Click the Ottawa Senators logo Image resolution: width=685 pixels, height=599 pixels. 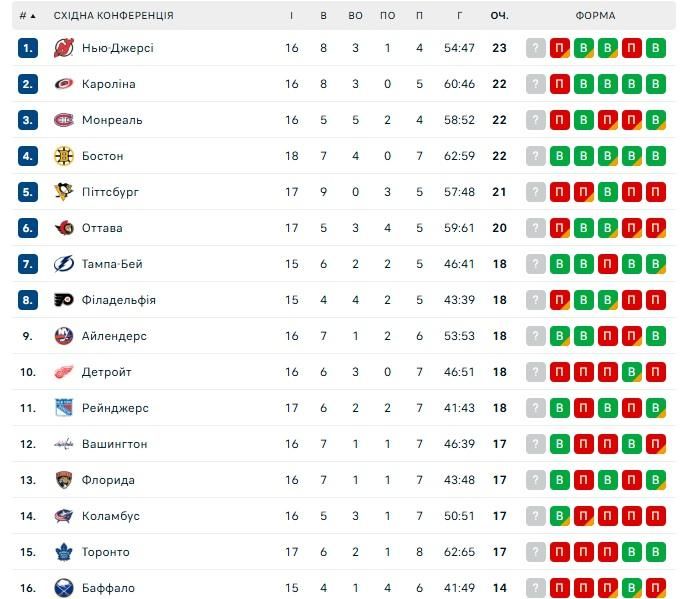[63, 228]
